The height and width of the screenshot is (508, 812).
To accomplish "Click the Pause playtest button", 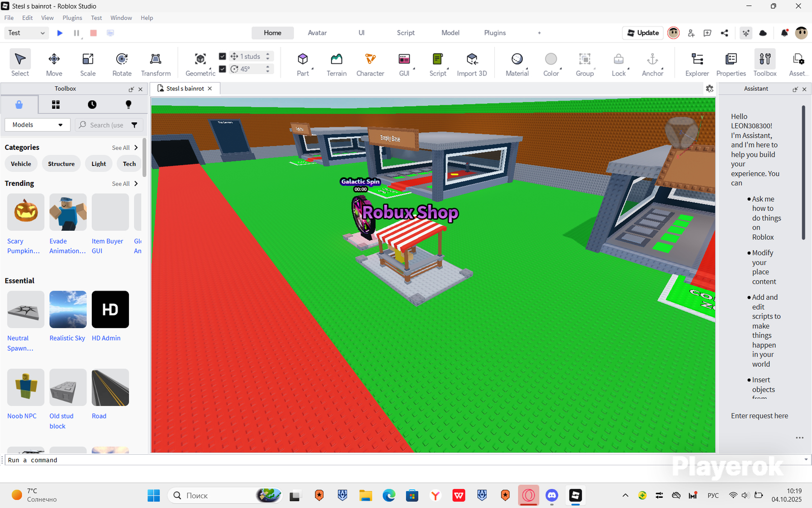I will pyautogui.click(x=77, y=33).
